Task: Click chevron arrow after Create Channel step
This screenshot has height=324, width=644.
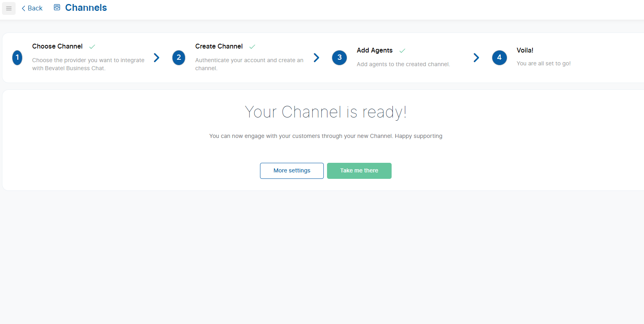Action: pyautogui.click(x=317, y=58)
